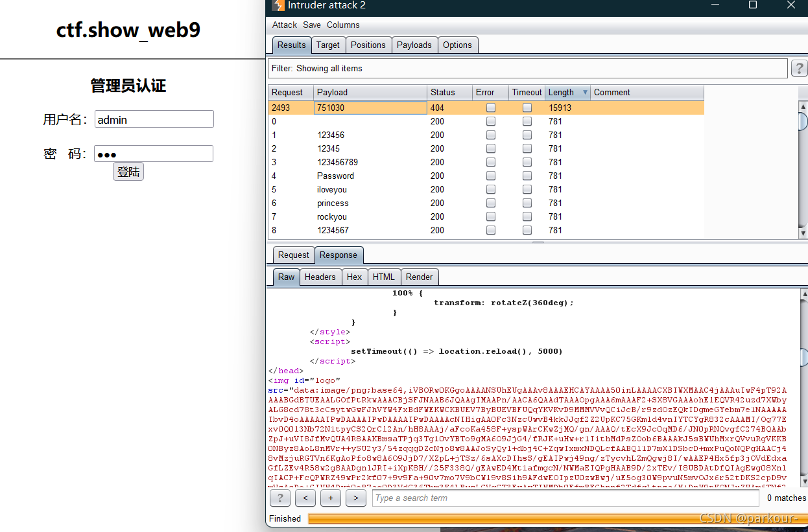This screenshot has height=532, width=808.
Task: Click the search term input field
Action: [x=565, y=498]
